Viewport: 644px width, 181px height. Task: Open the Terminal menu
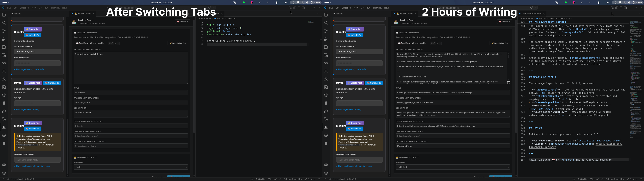tap(55, 8)
